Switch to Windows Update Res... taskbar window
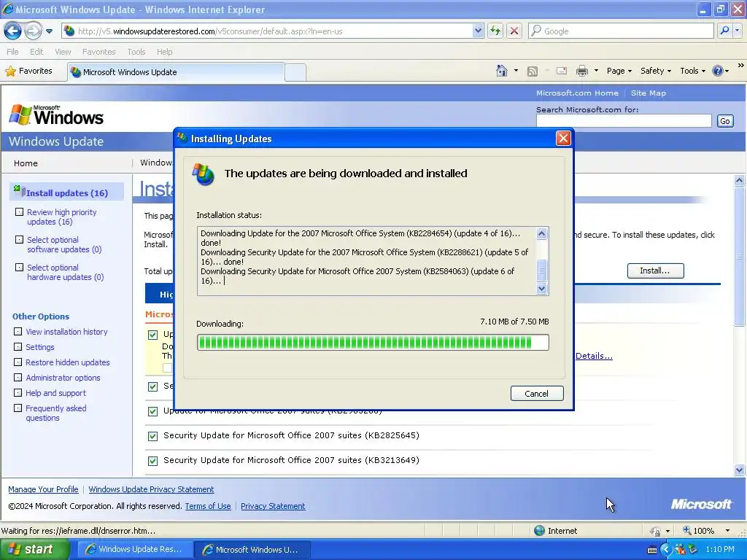 (134, 549)
